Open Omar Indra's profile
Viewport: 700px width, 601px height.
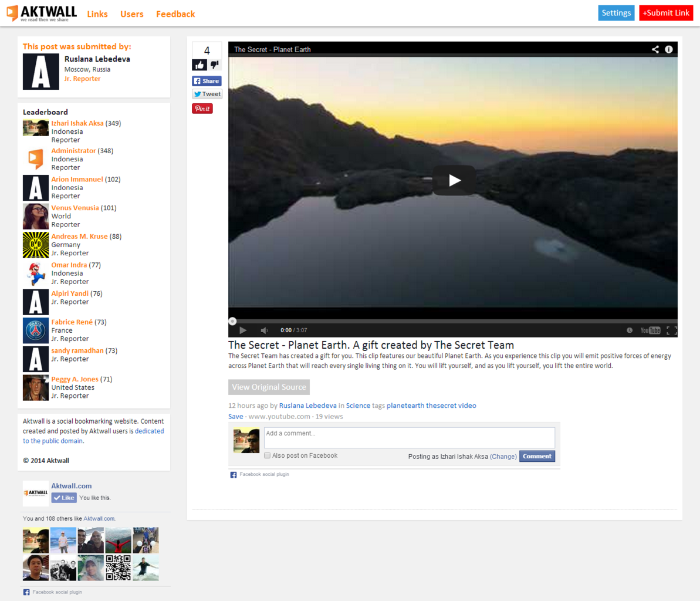tap(69, 265)
